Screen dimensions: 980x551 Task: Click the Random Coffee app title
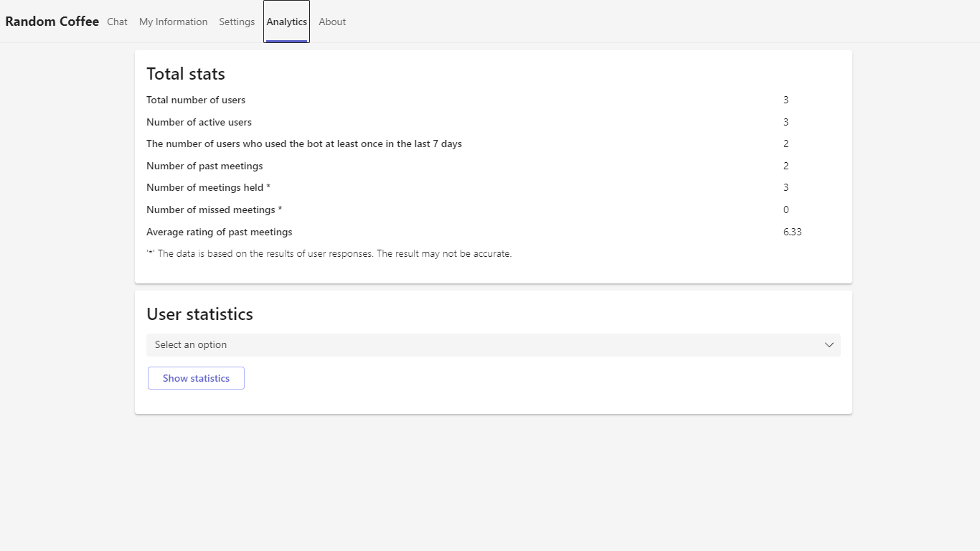pos(52,22)
